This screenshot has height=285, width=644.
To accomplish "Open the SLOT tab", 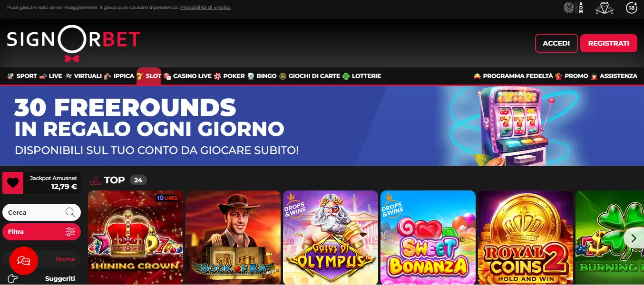I will pos(149,76).
